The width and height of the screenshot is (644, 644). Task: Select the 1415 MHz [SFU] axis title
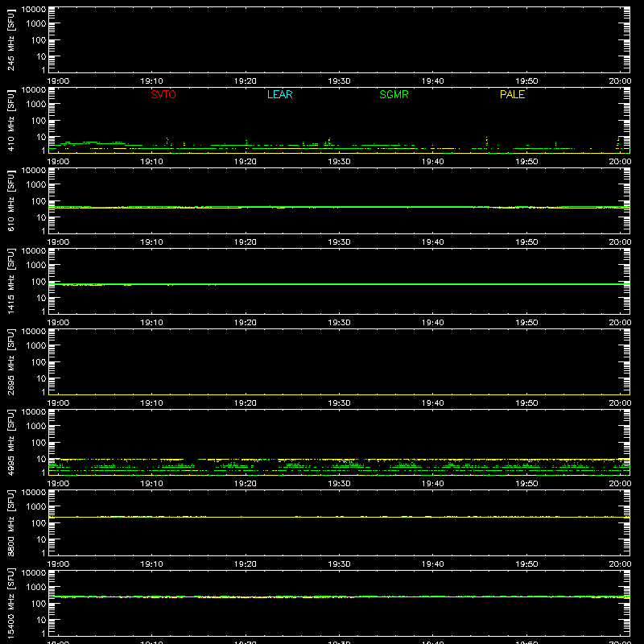pyautogui.click(x=11, y=282)
